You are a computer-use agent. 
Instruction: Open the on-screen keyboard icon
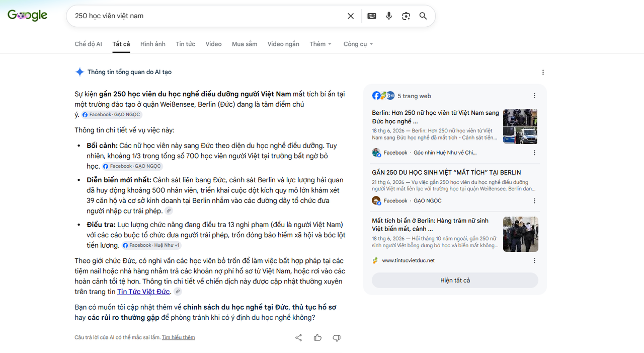(372, 16)
